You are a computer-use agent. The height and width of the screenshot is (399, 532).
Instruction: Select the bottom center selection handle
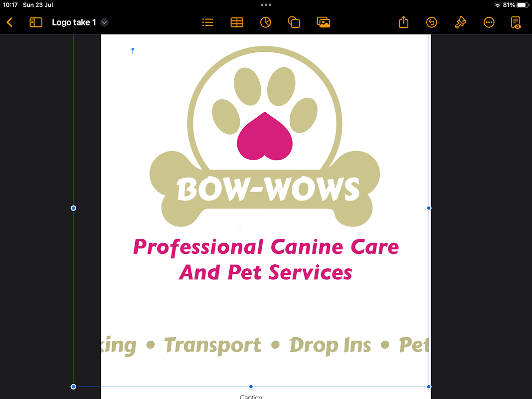click(x=251, y=387)
